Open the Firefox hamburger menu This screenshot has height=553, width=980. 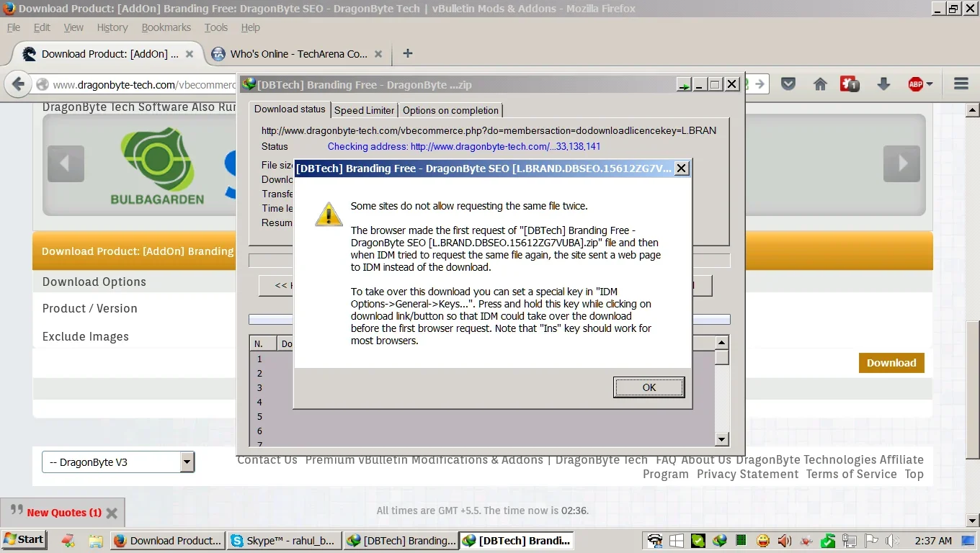[x=961, y=84]
